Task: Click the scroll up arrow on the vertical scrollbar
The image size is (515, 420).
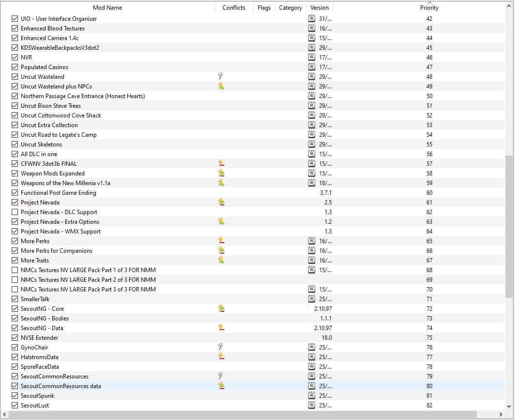Action: point(509,5)
